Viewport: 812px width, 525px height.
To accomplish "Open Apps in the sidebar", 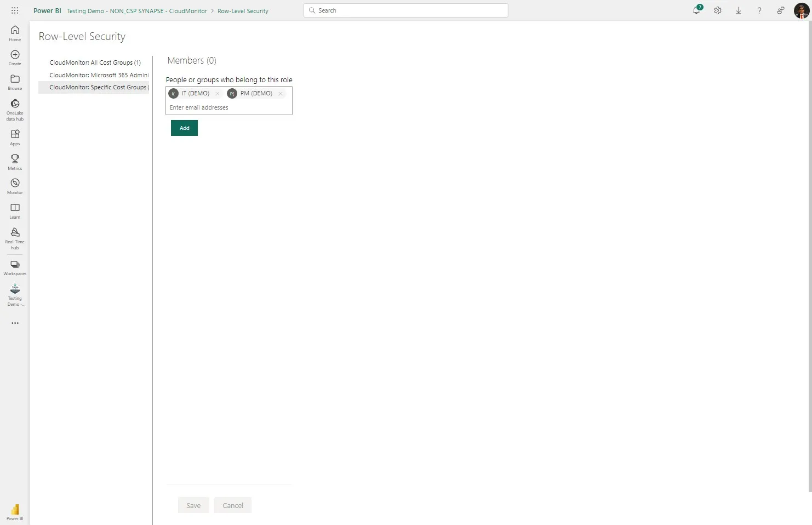I will pos(15,138).
